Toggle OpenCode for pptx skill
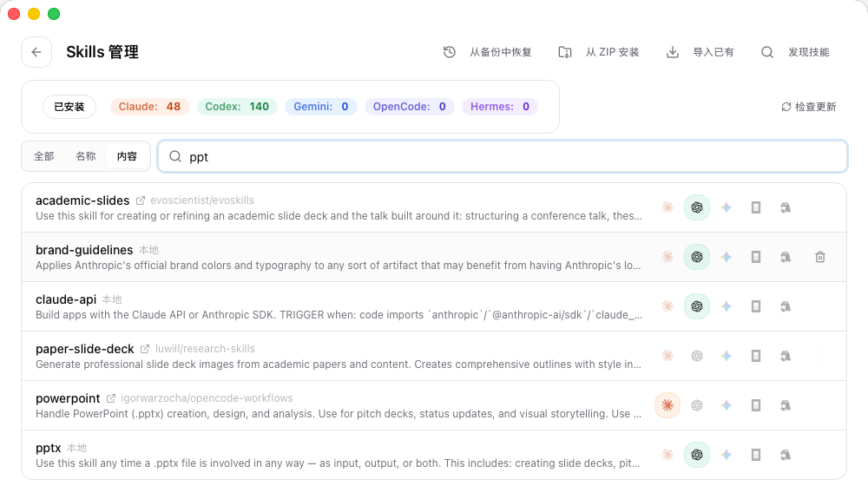 pyautogui.click(x=756, y=455)
